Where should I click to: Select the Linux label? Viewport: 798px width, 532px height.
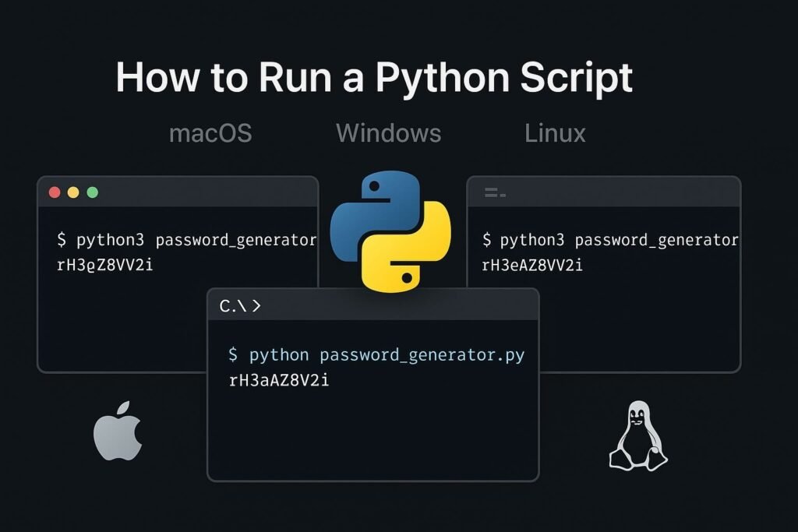tap(555, 133)
